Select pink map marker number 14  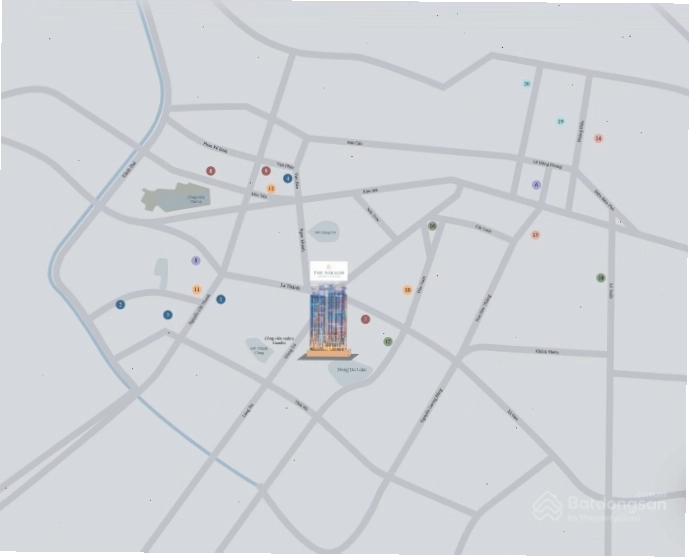click(x=598, y=138)
